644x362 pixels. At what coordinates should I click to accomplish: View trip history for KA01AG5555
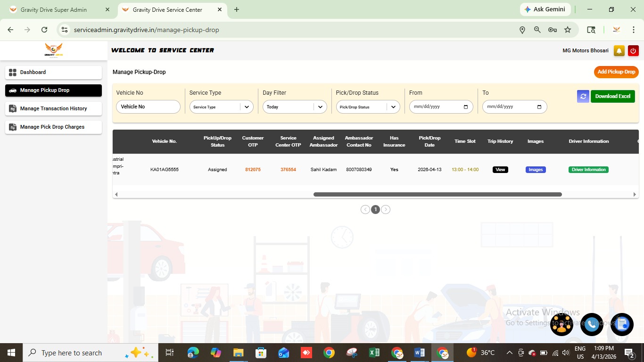500,170
